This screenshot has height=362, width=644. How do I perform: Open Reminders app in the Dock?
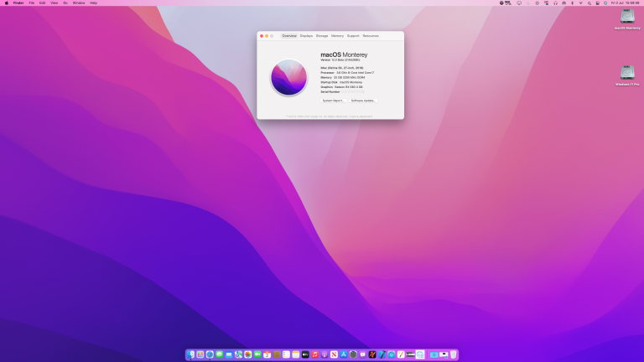[x=286, y=354]
